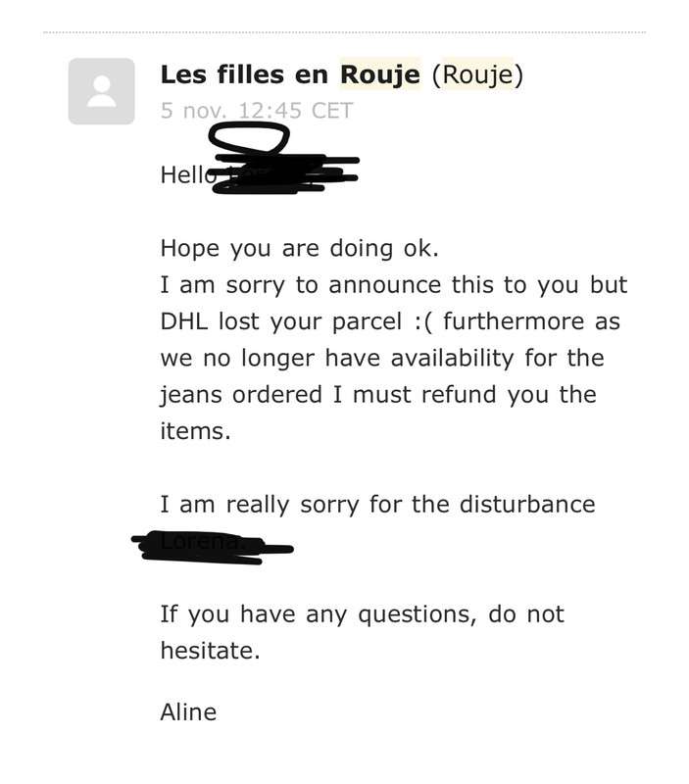Click the '5 nov. 12:45 CET' timestamp
This screenshot has height=784, width=689.
click(256, 111)
